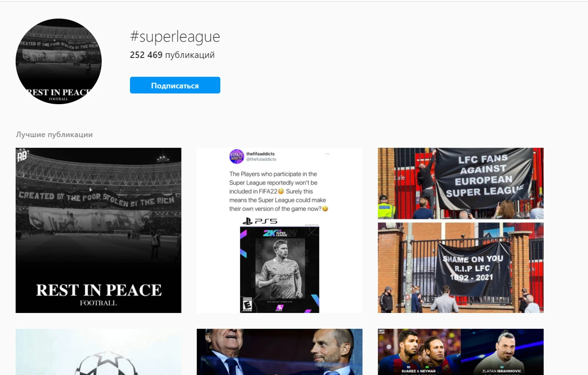Open the LFC Fans Against Super League post
Screen dimensions: 588x375
(461, 230)
